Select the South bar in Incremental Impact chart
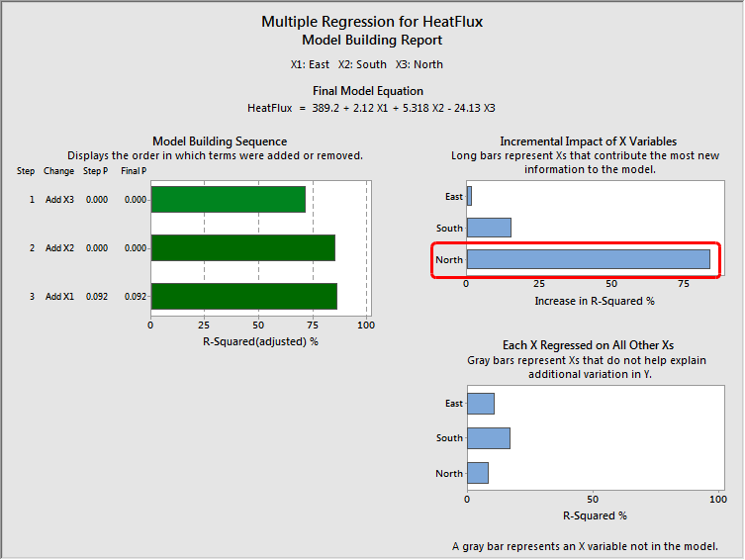The height and width of the screenshot is (560, 745). (489, 228)
